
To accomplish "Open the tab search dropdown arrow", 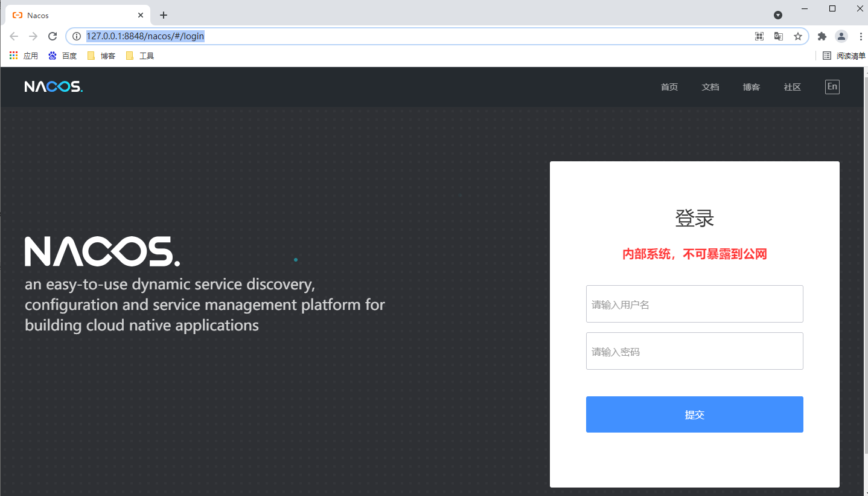I will coord(778,15).
